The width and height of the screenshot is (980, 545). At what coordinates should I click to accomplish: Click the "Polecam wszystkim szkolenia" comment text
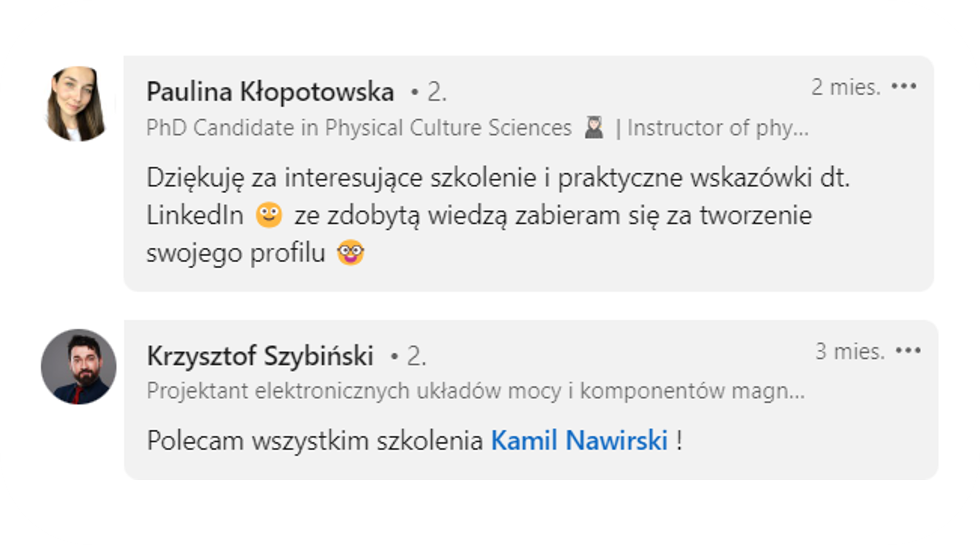click(x=315, y=441)
